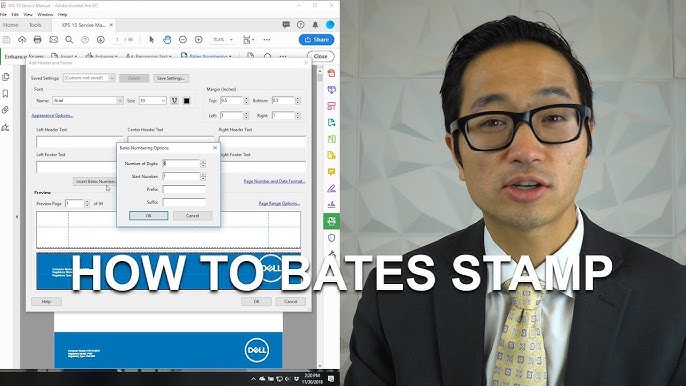Cancel the Bates Numbering Options dialog

192,216
